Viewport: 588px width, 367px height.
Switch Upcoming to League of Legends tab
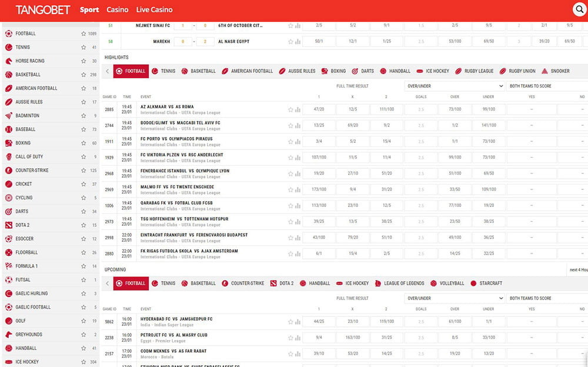point(399,283)
